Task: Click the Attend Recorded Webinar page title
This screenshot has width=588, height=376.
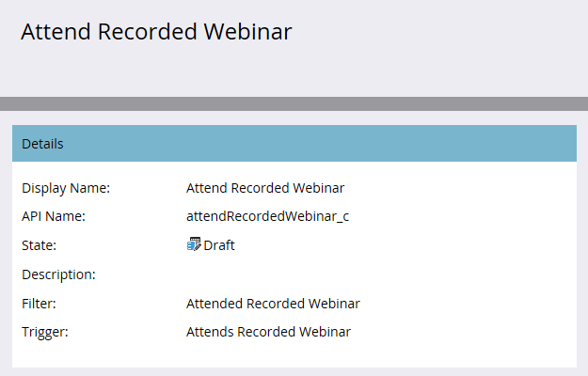Action: coord(156,31)
